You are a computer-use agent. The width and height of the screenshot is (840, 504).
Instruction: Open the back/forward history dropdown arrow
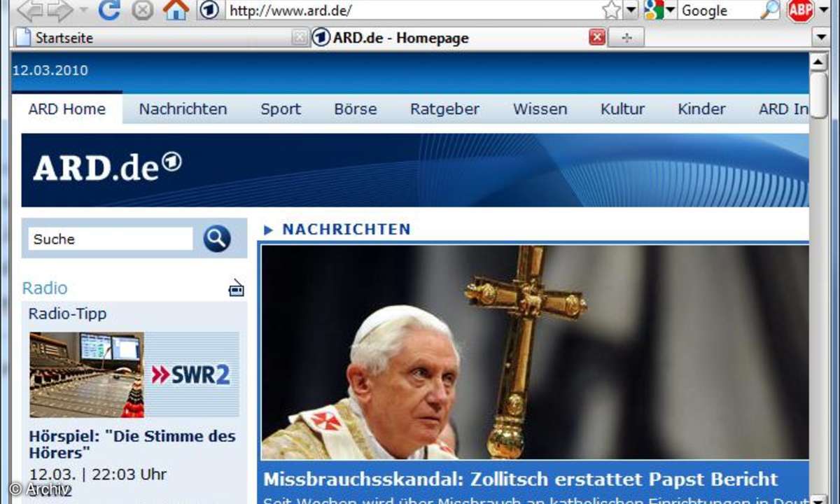83,10
